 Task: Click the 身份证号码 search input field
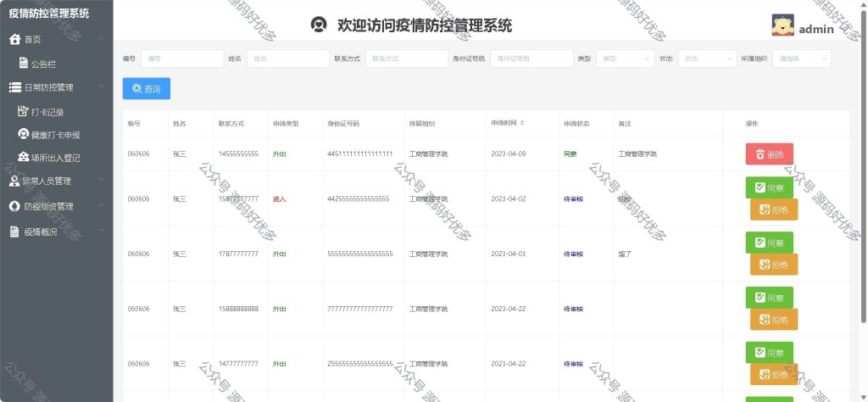(531, 59)
